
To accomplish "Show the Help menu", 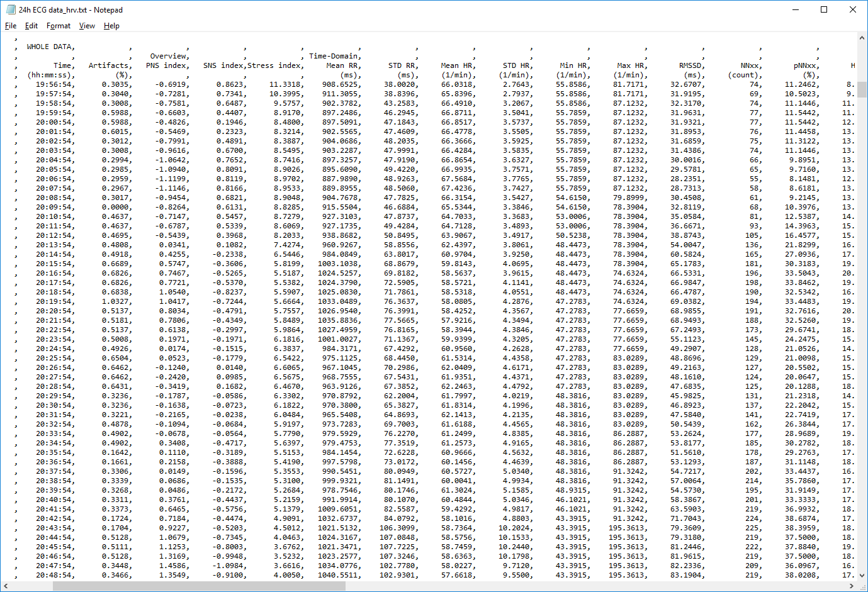I will (x=111, y=26).
